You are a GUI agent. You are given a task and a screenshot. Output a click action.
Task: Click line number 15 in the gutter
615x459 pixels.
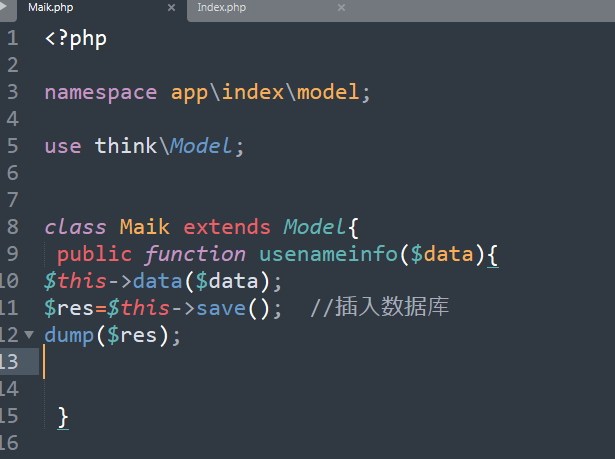click(x=9, y=416)
